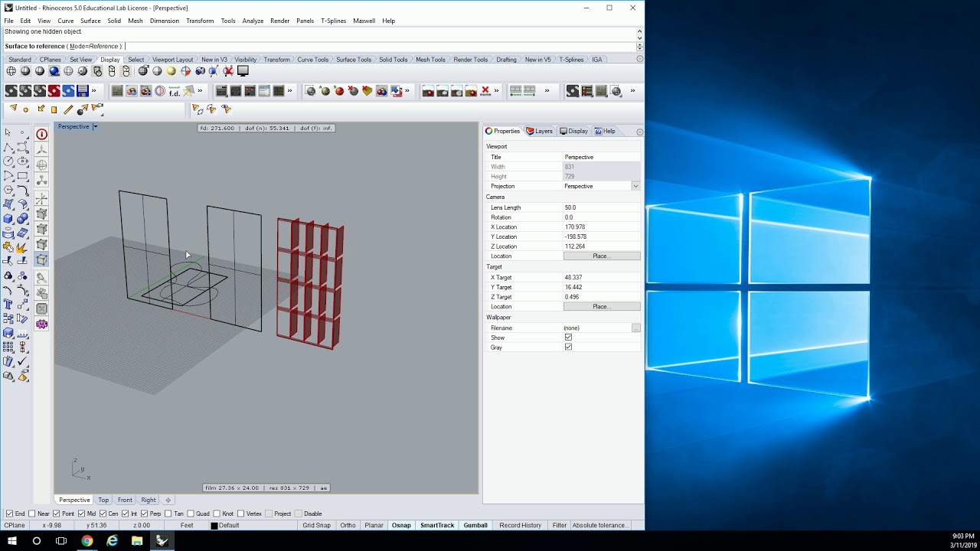Expand overflow chevron next to save icon
Image resolution: width=980 pixels, height=551 pixels.
click(94, 91)
